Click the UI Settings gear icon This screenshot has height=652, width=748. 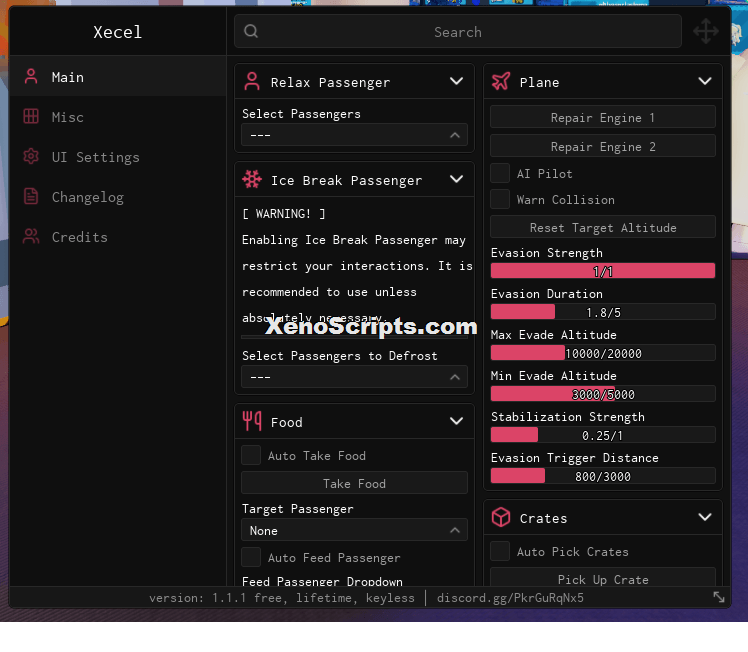(31, 156)
